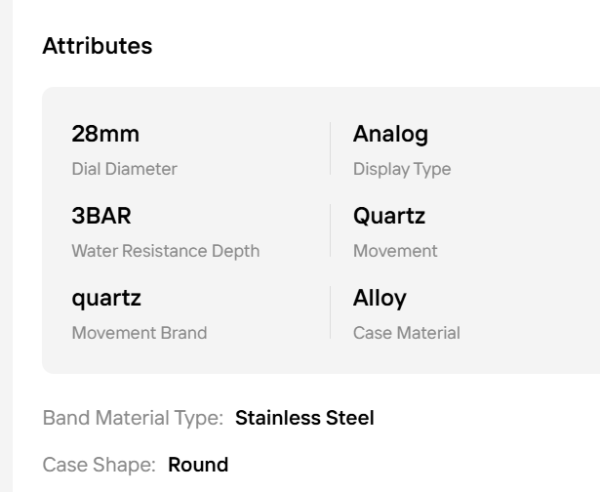This screenshot has width=600, height=492.
Task: Click the Movement Brand label
Action: 139,333
